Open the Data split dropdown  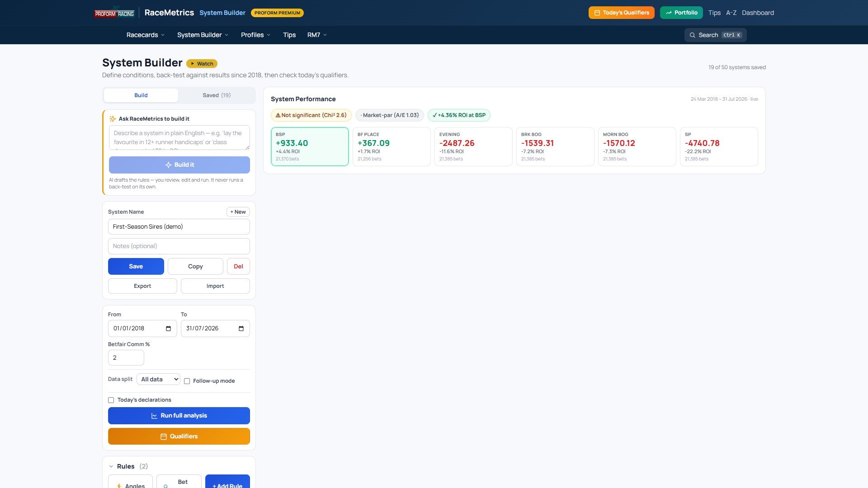click(158, 380)
